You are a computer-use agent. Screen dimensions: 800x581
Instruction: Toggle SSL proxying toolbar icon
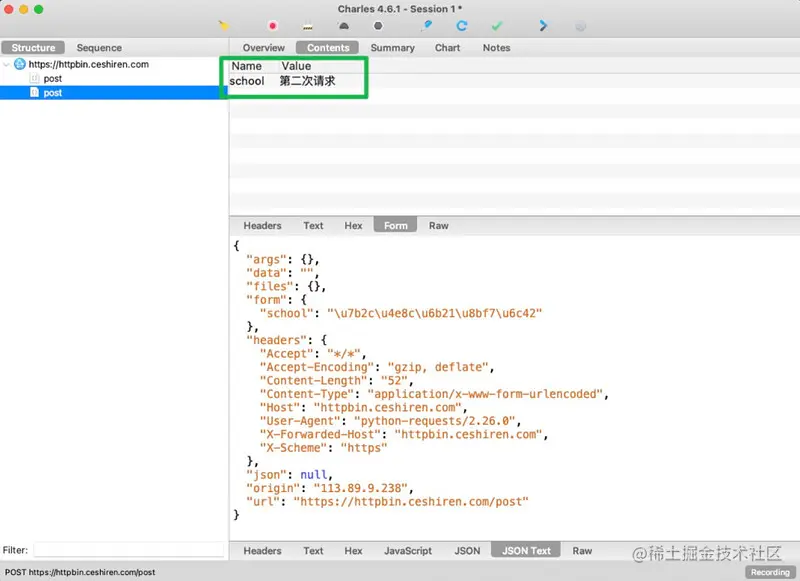[x=308, y=26]
